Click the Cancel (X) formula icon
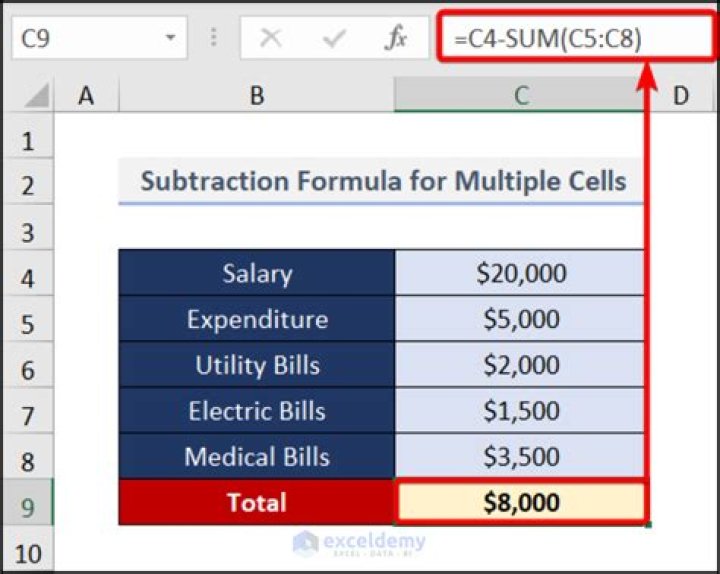720x574 pixels. [270, 38]
